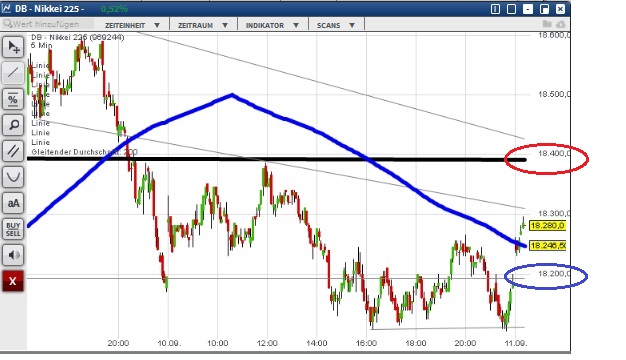Activate the magnifier zoom tool
This screenshot has width=626, height=360.
point(13,125)
